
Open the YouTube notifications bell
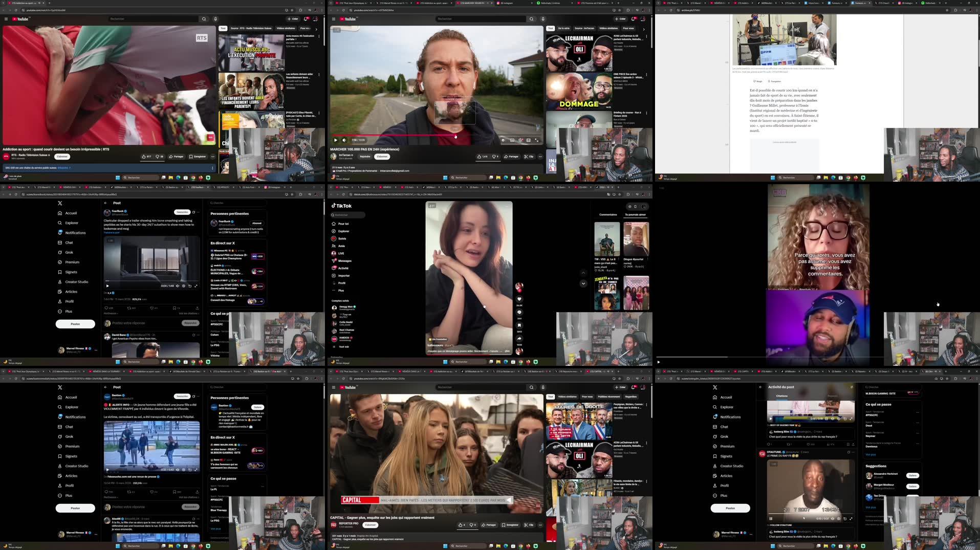(x=634, y=19)
